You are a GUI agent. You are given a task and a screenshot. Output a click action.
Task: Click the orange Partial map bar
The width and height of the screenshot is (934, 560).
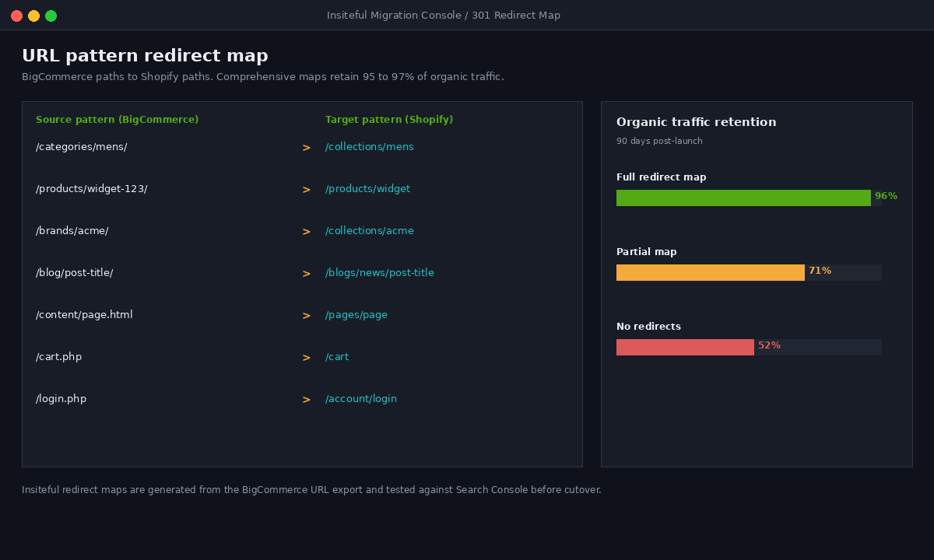pyautogui.click(x=711, y=272)
